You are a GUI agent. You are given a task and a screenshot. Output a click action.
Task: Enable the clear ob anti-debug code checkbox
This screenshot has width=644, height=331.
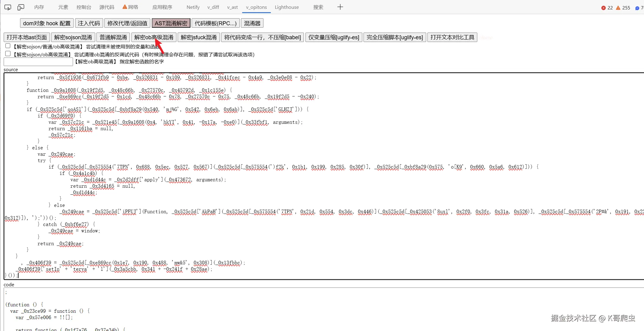[x=8, y=54]
